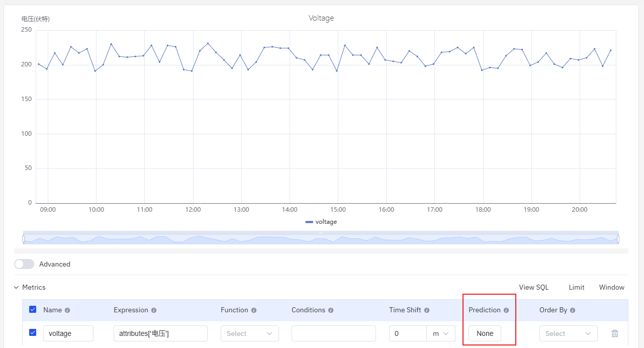This screenshot has height=348, width=644.
Task: Enable the Advanced toggle
Action: pos(24,264)
